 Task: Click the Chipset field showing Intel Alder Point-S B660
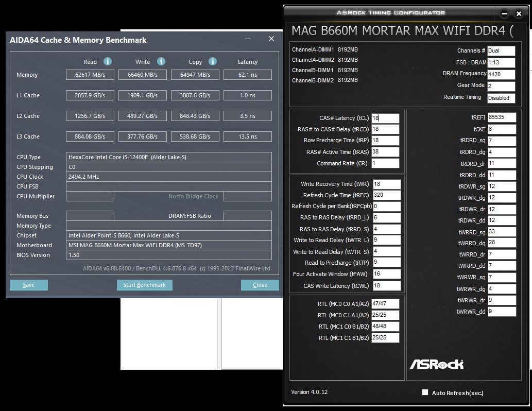click(x=169, y=235)
